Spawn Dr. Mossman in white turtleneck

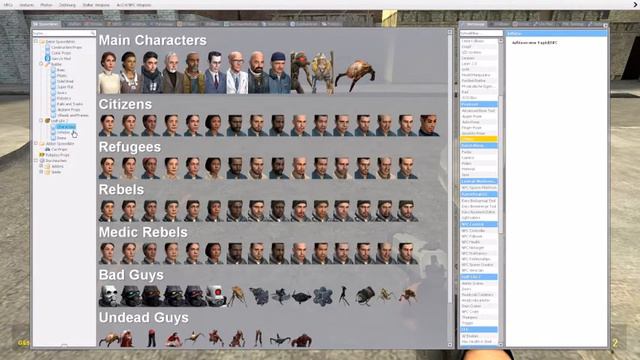coord(109,73)
